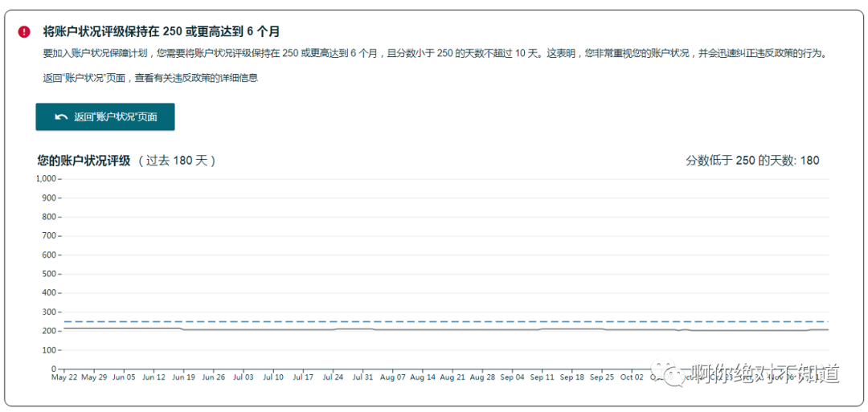Click the （过去 180 天） label
Screen dimensions: 868x412
(x=177, y=161)
